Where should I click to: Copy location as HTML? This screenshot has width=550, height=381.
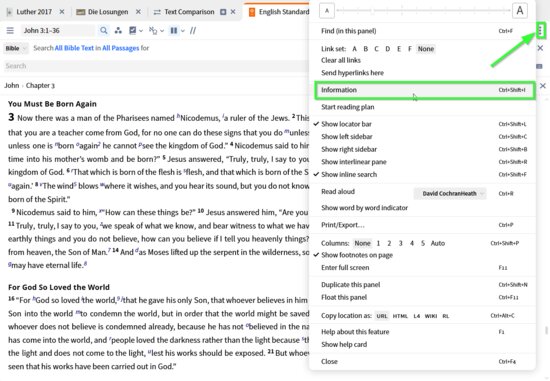tap(400, 316)
